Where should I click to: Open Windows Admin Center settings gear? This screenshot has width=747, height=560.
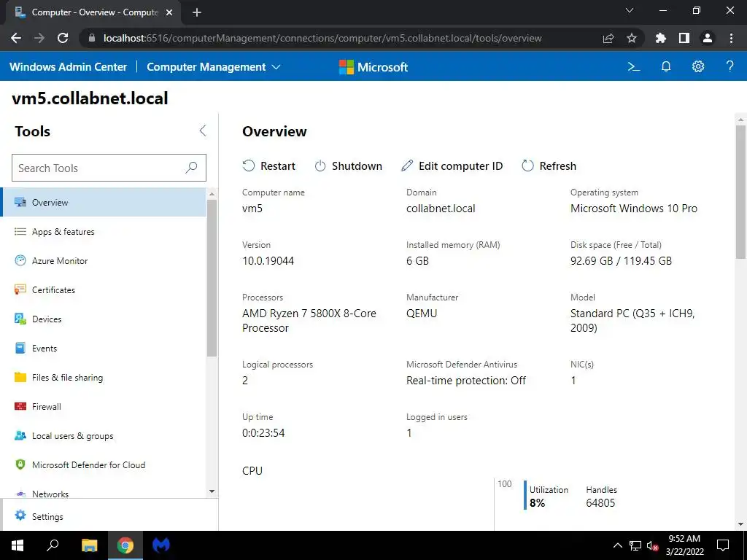coord(698,66)
